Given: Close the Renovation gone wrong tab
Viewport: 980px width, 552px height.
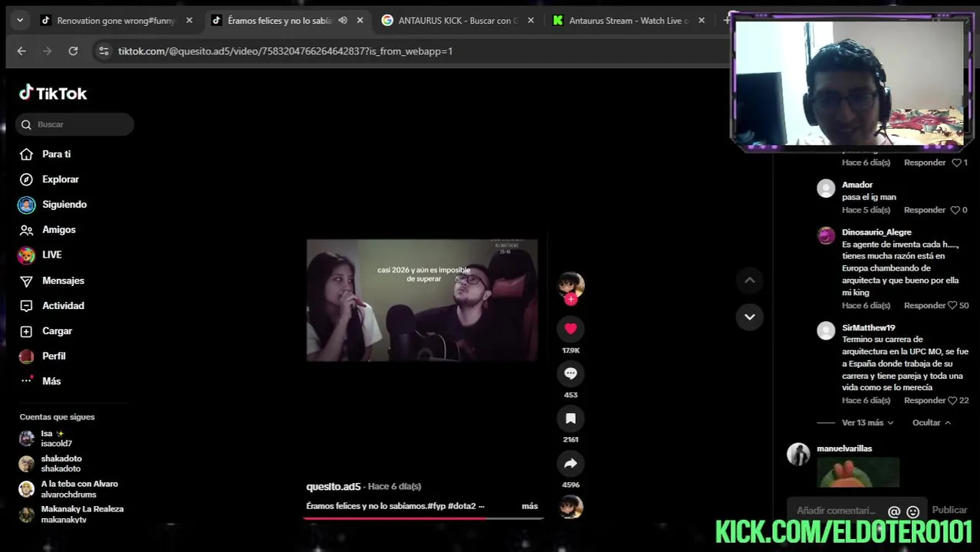Looking at the screenshot, I should (x=189, y=21).
